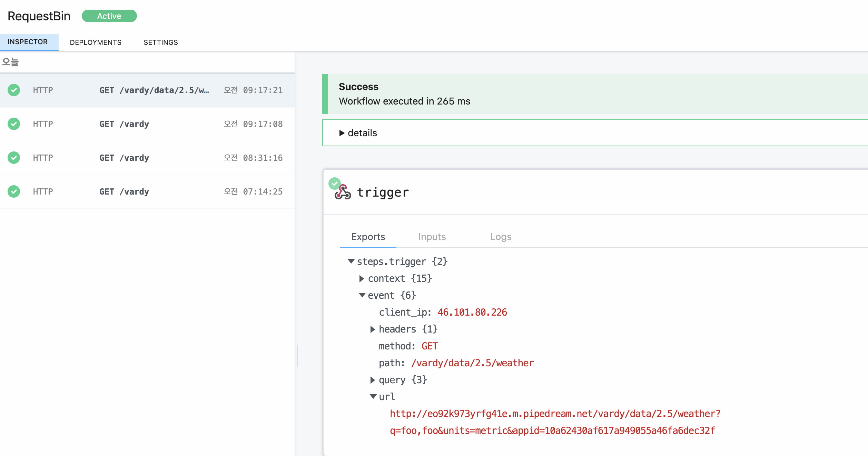
Task: Select the Exports tab
Action: click(368, 237)
